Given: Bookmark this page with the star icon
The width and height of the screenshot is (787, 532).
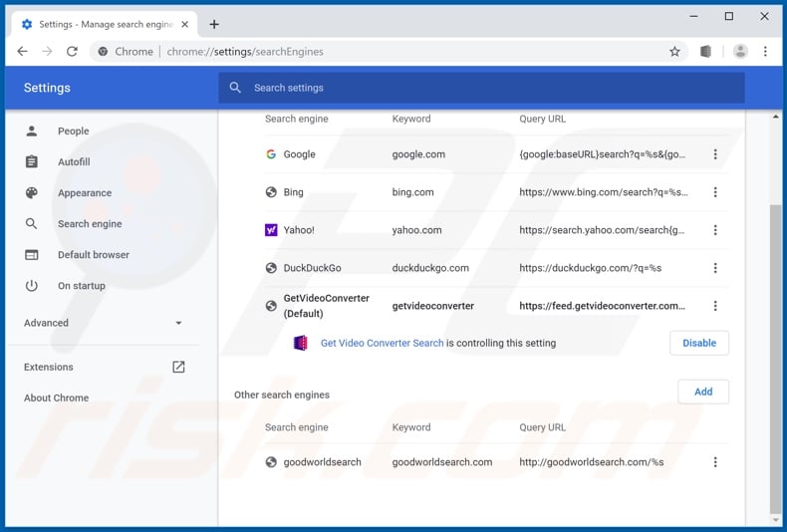Looking at the screenshot, I should pyautogui.click(x=674, y=51).
